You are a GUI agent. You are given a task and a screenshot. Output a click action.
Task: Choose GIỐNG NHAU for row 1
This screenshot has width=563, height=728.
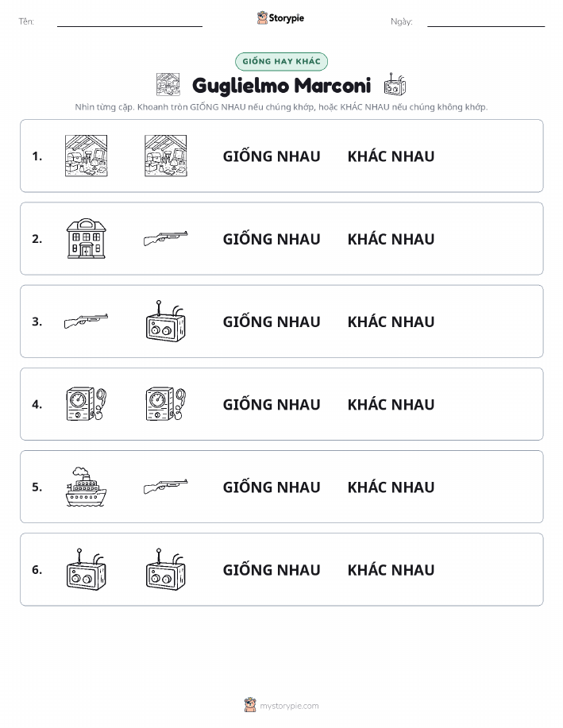pyautogui.click(x=272, y=156)
